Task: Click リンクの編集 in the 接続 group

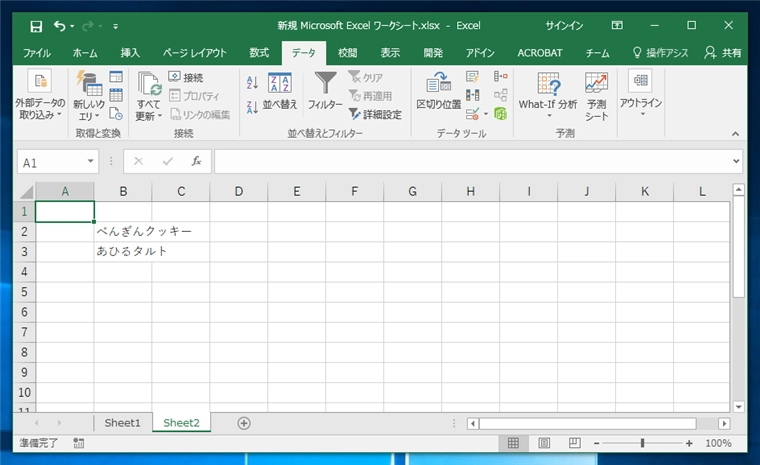Action: point(200,114)
